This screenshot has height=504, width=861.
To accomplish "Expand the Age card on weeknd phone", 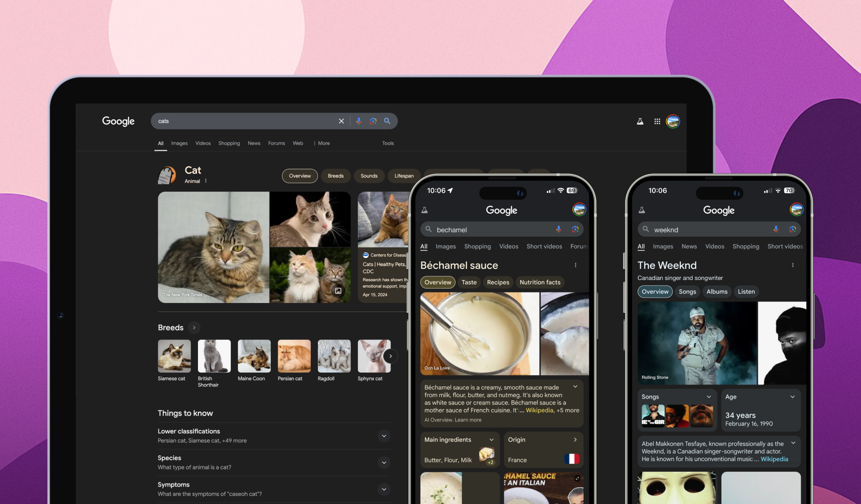I will (793, 397).
